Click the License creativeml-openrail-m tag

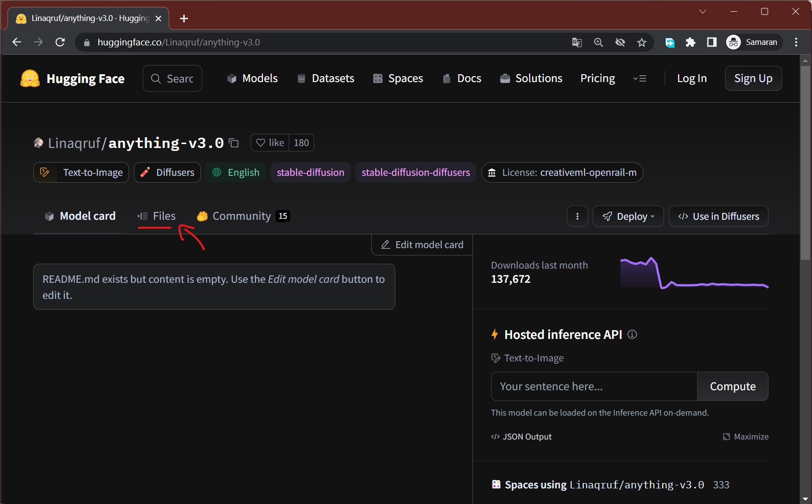pyautogui.click(x=562, y=172)
